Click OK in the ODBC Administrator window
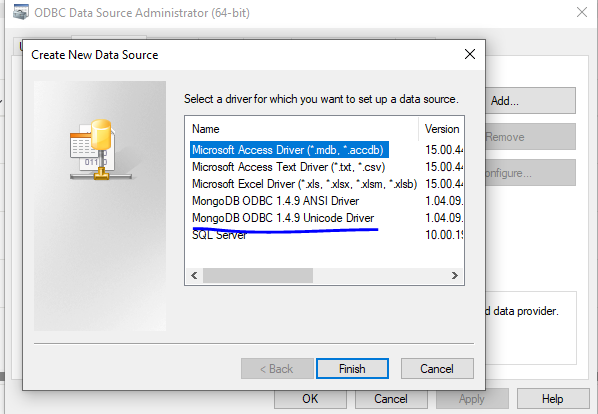Screen dimensions: 598x414 pos(310,399)
